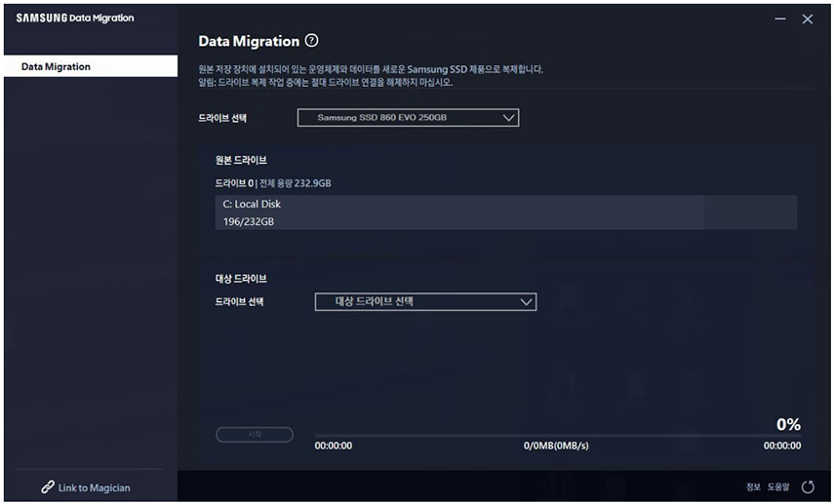The image size is (834, 504).
Task: Click the remaining time below 0%
Action: (782, 446)
